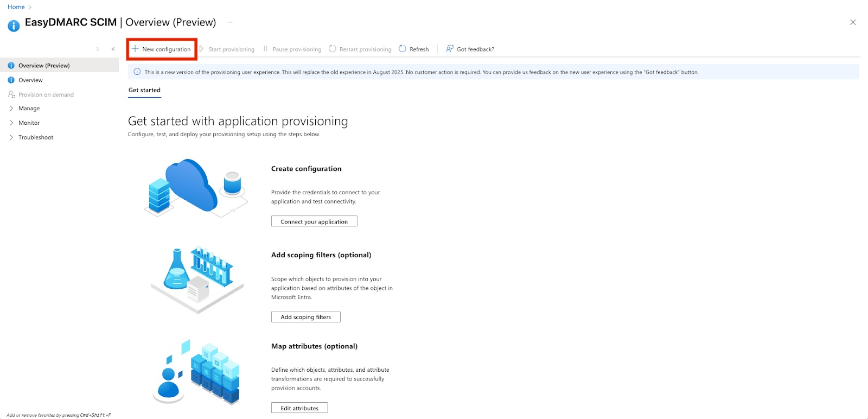Click the Create configuration heading
Viewport: 868px width, 419px height.
tap(307, 169)
